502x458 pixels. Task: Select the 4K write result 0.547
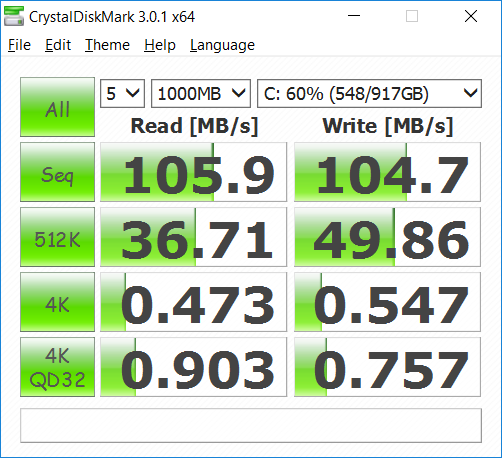click(387, 302)
